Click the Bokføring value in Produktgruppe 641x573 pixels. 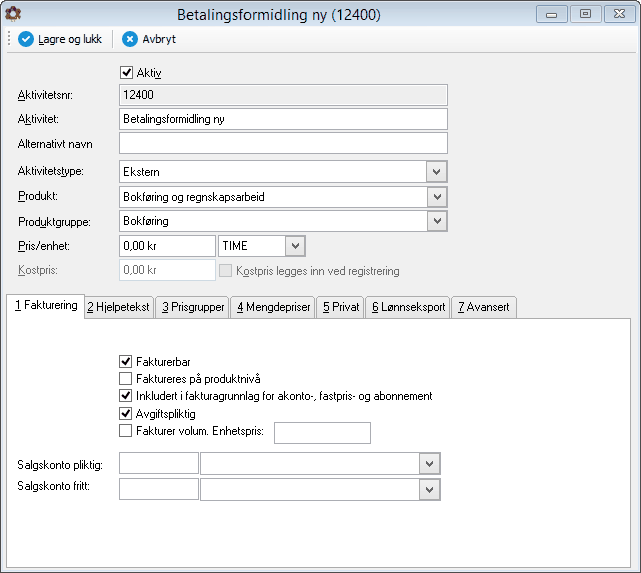click(146, 221)
